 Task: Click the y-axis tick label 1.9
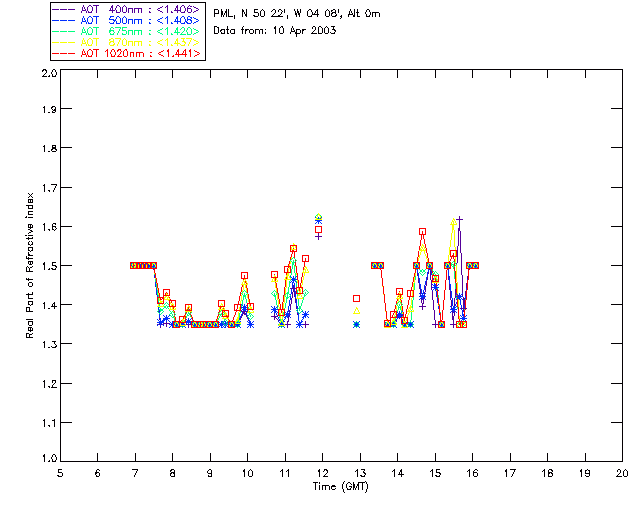tap(49, 109)
